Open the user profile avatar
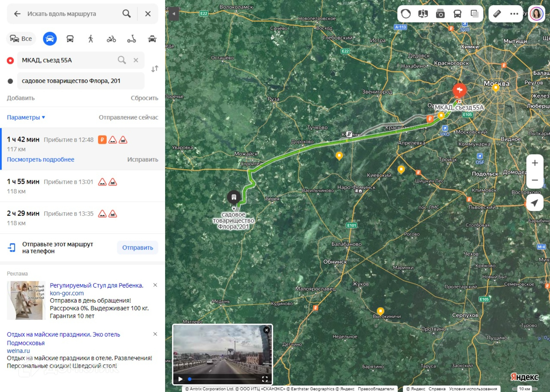 click(x=537, y=13)
